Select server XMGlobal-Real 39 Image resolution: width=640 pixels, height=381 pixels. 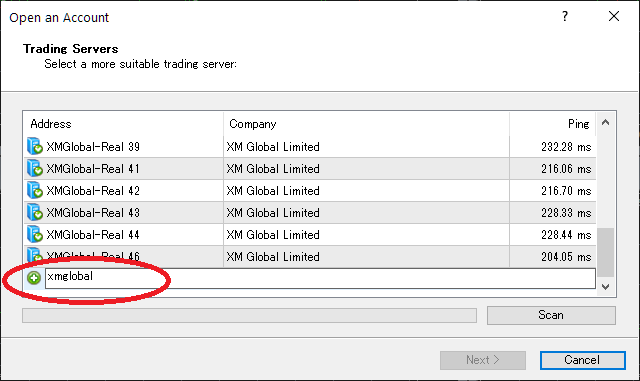[93, 147]
